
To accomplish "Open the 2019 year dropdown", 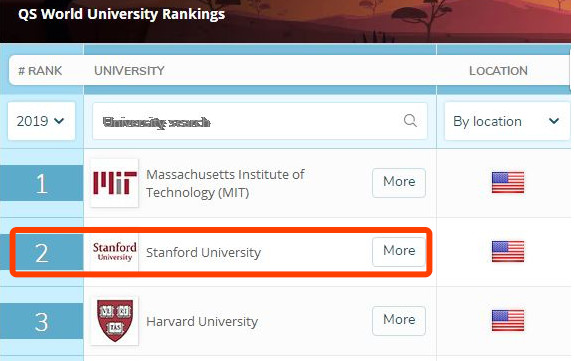I will tap(41, 121).
